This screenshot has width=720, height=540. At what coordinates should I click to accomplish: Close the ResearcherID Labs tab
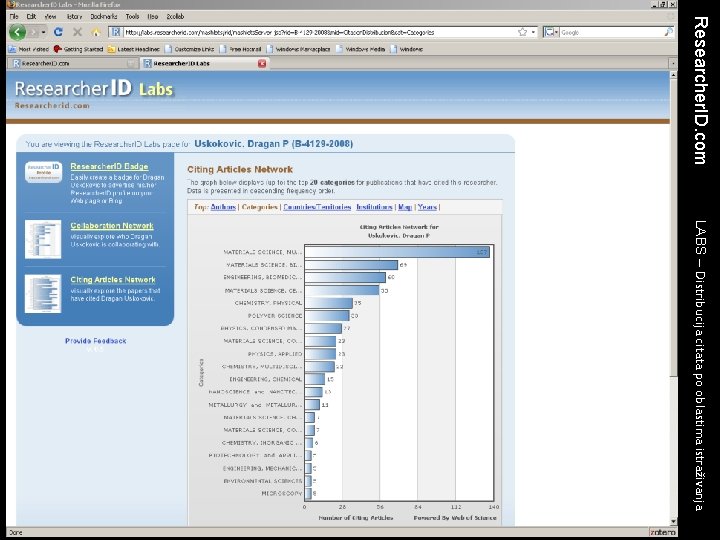(x=262, y=63)
